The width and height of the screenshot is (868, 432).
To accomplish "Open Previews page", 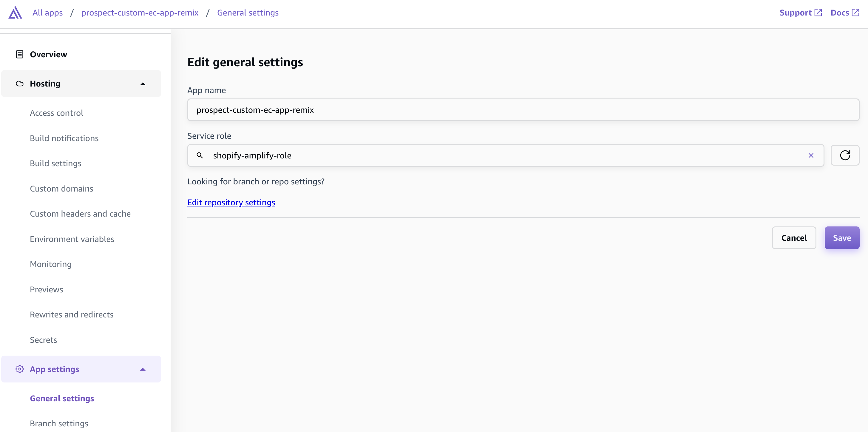I will 47,289.
